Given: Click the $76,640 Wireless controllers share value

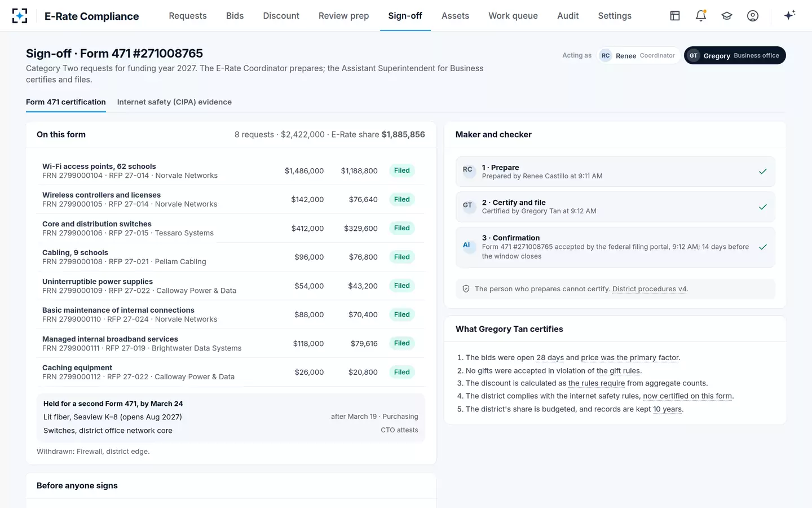Looking at the screenshot, I should pyautogui.click(x=363, y=199).
